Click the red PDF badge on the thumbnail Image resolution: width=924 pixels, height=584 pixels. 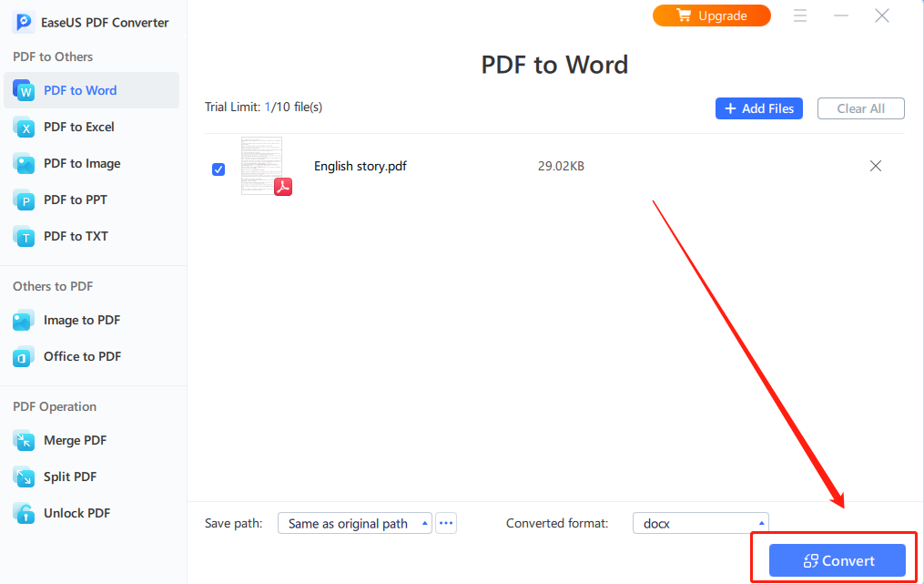point(283,187)
